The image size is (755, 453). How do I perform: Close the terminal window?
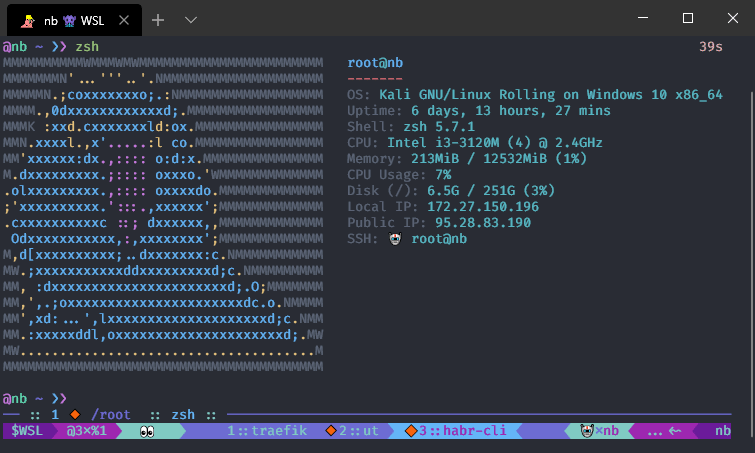(x=733, y=18)
